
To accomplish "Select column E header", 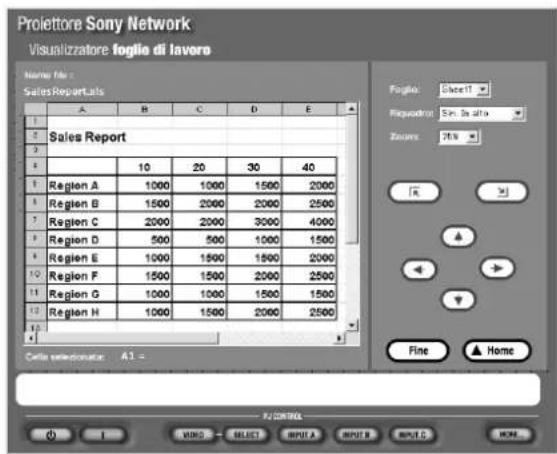I will tap(309, 109).
